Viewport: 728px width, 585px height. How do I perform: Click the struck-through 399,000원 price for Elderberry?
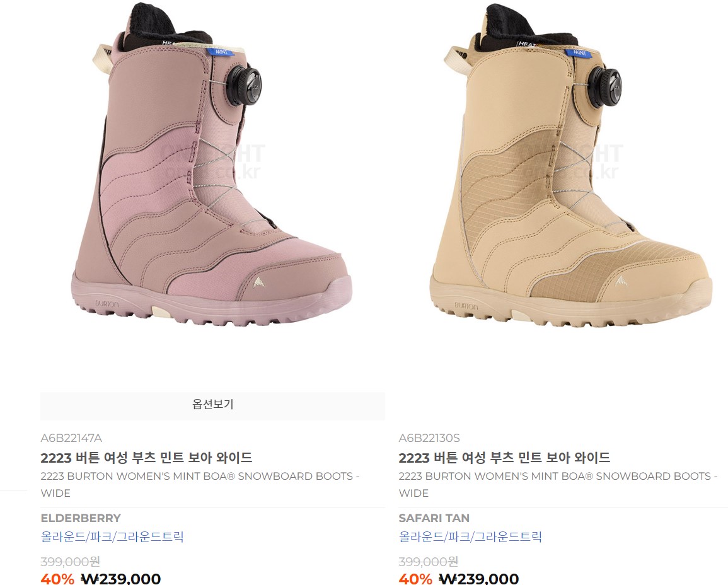(71, 562)
